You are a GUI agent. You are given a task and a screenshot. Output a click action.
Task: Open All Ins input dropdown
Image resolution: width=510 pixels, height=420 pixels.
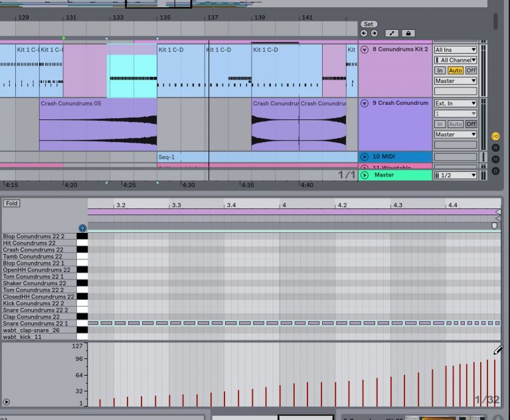tap(456, 50)
